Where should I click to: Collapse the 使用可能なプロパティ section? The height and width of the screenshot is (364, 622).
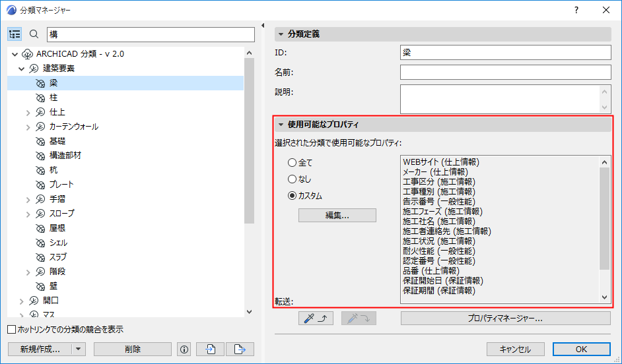pos(281,125)
